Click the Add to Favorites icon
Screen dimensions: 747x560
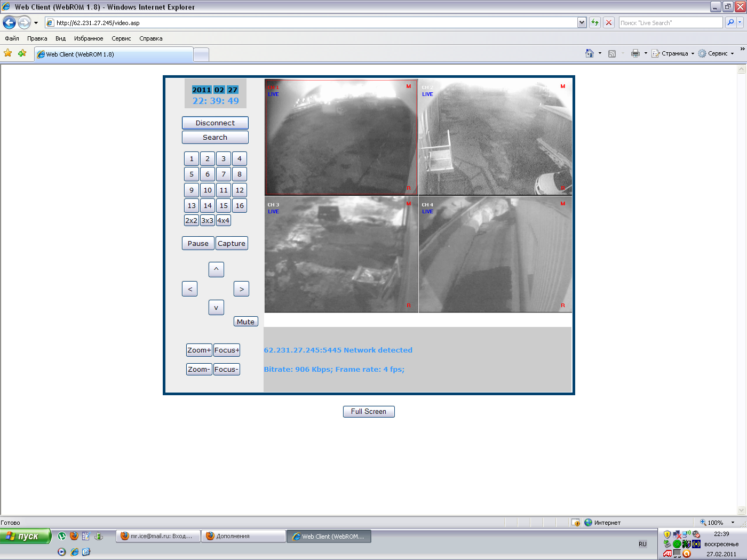click(x=22, y=53)
